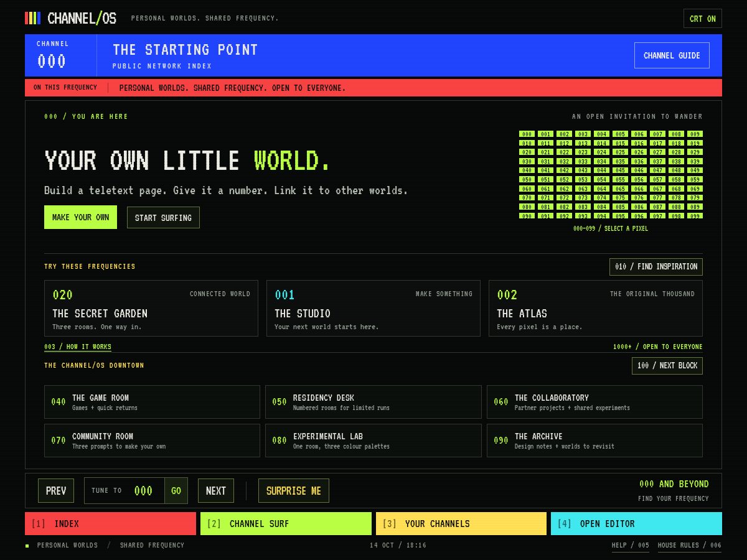Open the Channel Guide
Screen dimensions: 747x560
[672, 55]
